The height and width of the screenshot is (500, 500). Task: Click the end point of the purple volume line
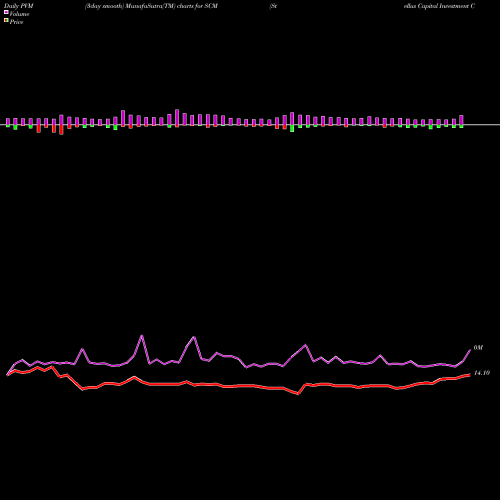pos(470,350)
